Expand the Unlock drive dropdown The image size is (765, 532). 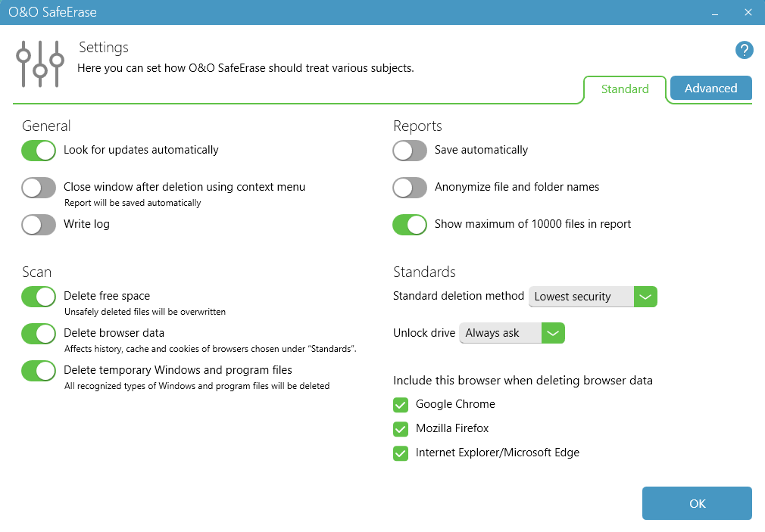coord(553,333)
